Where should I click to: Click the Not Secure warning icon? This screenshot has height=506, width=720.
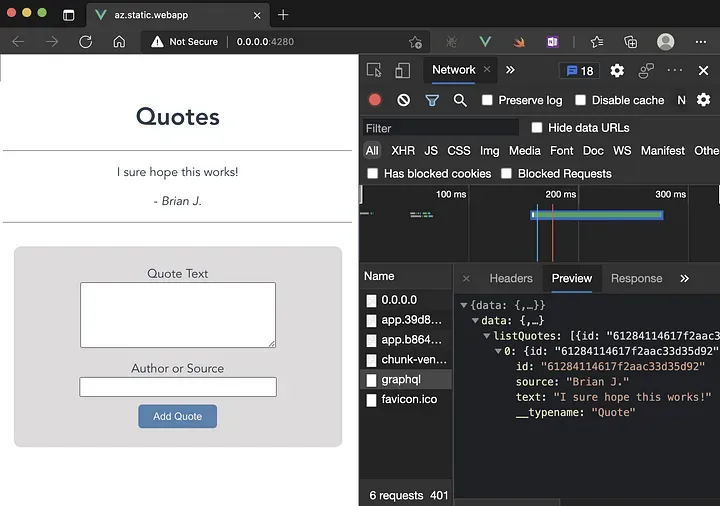(157, 42)
